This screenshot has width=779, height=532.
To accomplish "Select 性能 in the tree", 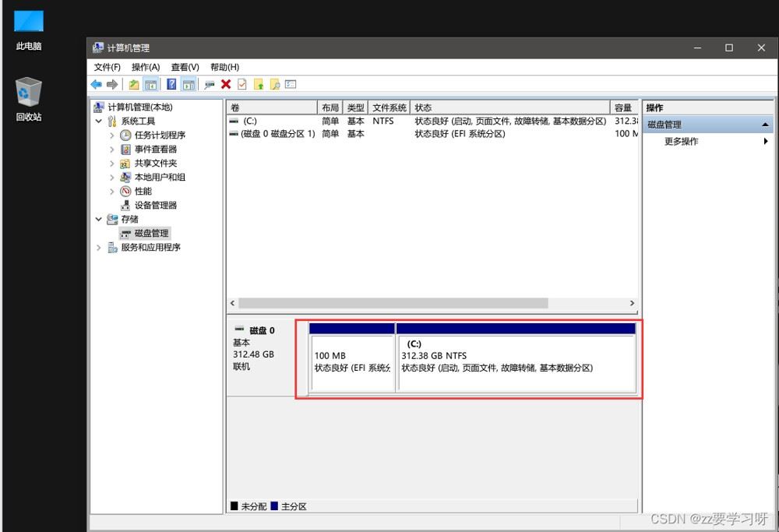I will [143, 192].
